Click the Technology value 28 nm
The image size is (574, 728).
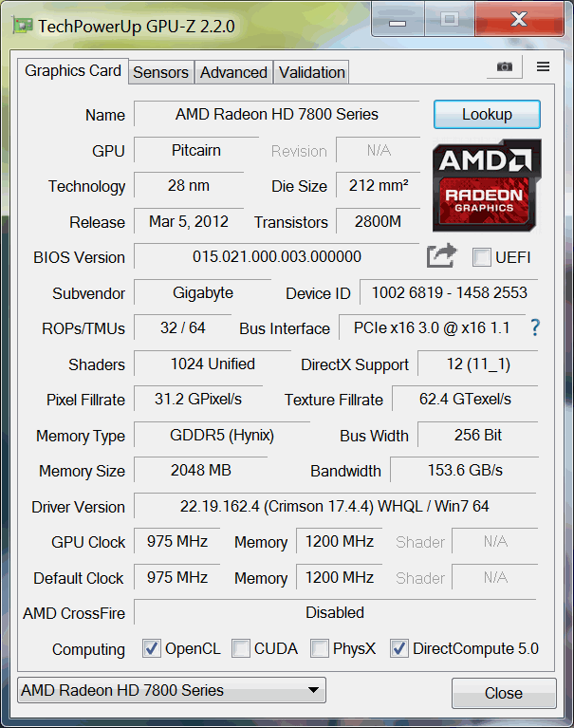[x=189, y=186]
